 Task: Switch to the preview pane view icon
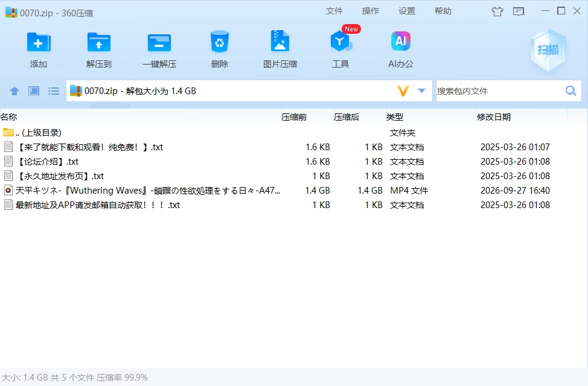(x=34, y=90)
